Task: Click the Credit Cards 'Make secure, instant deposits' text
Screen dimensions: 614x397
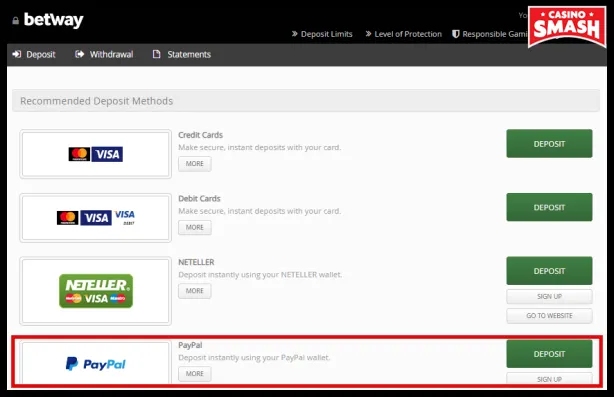Action: click(260, 147)
